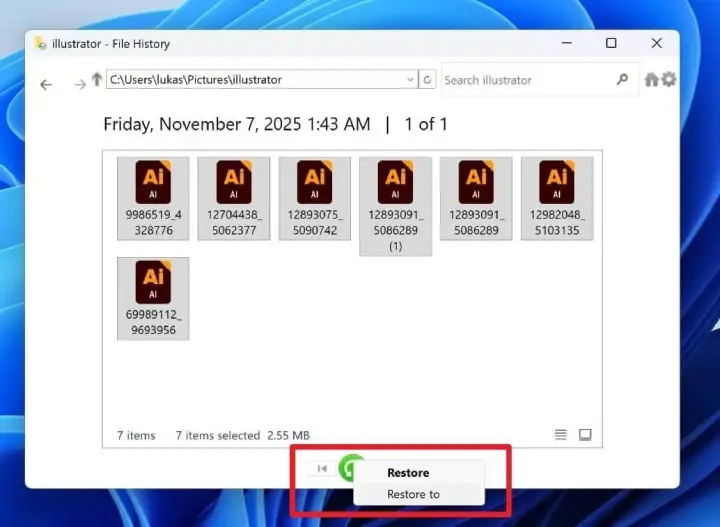Select file 12893091_5086289 without (1) suffix
The image size is (720, 527).
476,198
